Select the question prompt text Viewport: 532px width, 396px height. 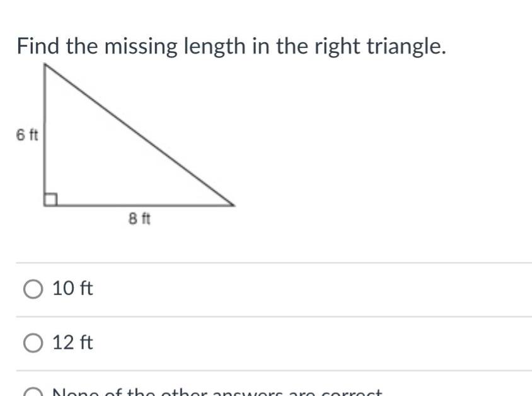(x=230, y=45)
